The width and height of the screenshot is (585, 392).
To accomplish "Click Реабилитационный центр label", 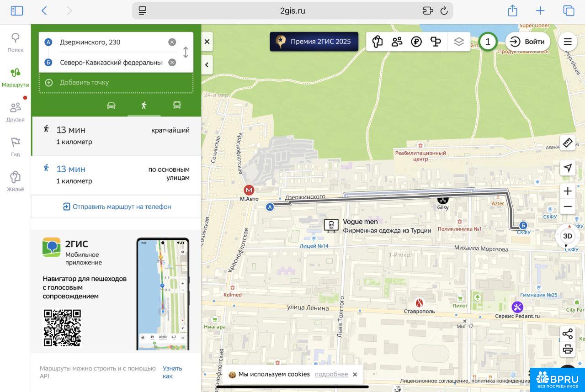I will tap(420, 156).
